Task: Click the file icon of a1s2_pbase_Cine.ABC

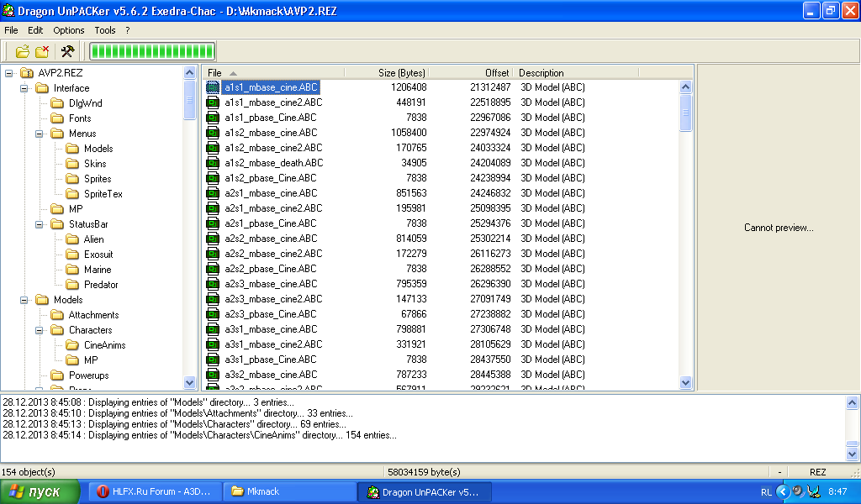Action: point(213,178)
